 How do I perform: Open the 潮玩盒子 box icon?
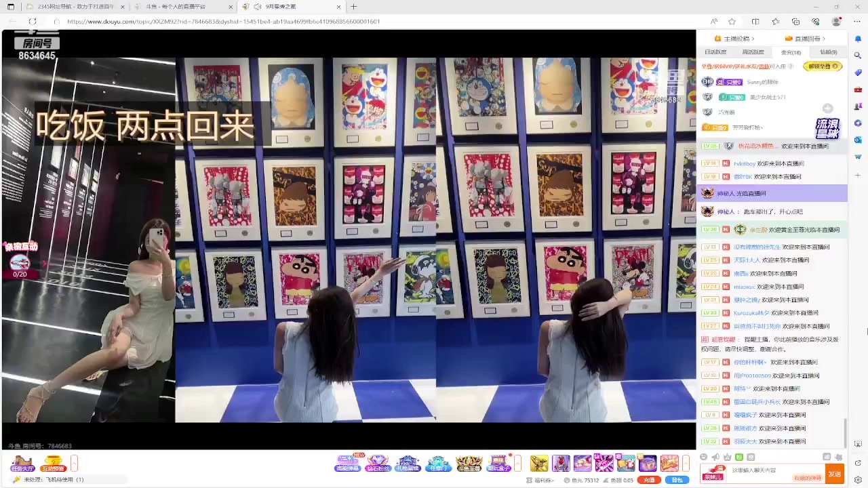point(498,464)
